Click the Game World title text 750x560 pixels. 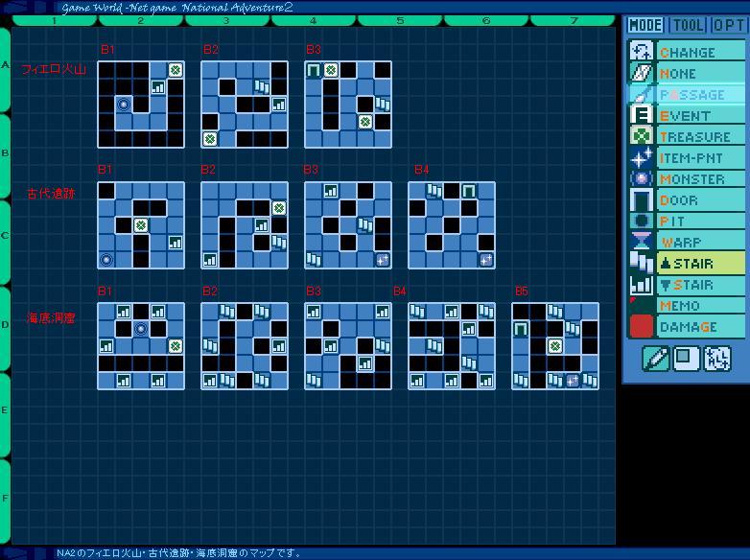(x=177, y=7)
